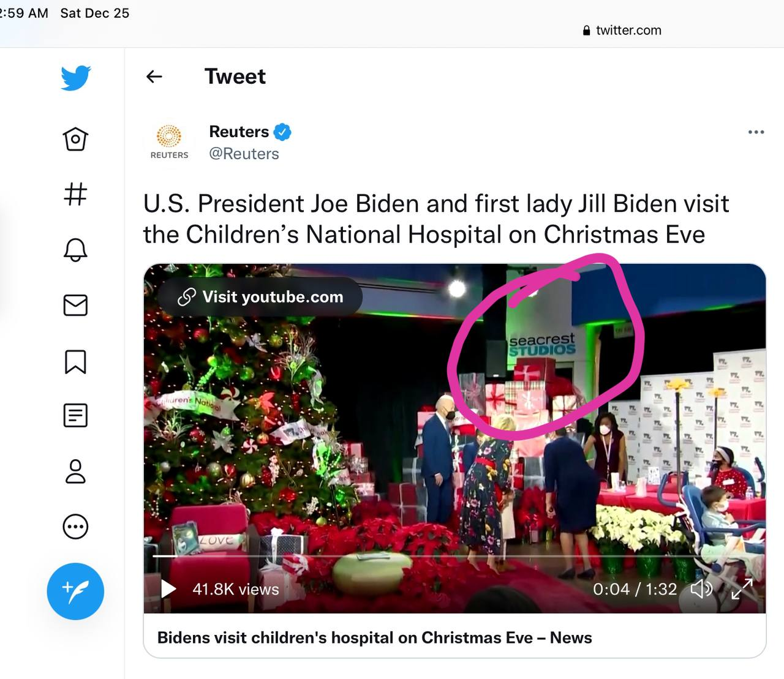Play the video

point(168,589)
